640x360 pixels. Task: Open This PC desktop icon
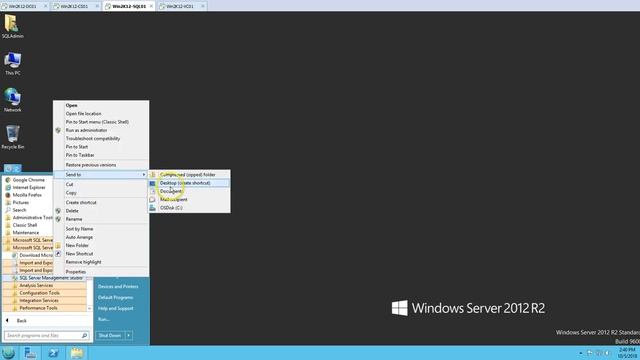12,63
